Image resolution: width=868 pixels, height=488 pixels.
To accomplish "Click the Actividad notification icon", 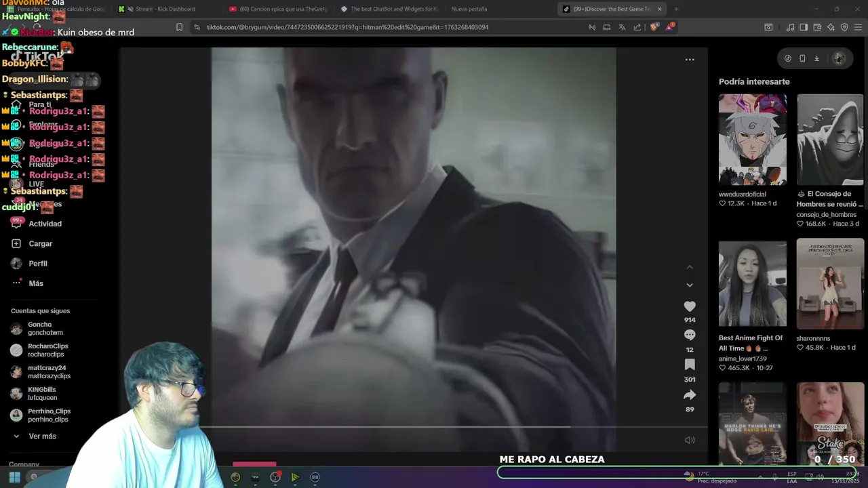I will (16, 223).
